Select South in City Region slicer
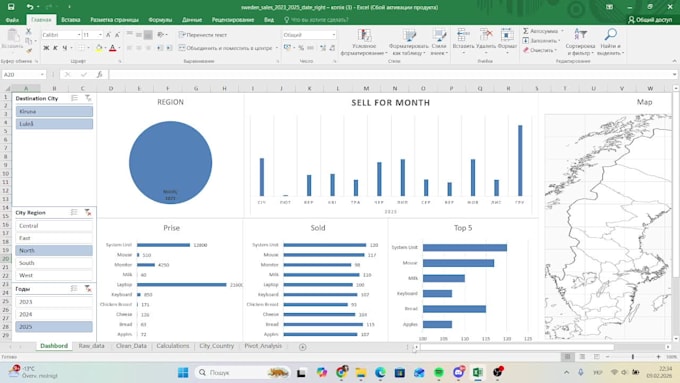This screenshot has height=383, width=680. pos(54,263)
